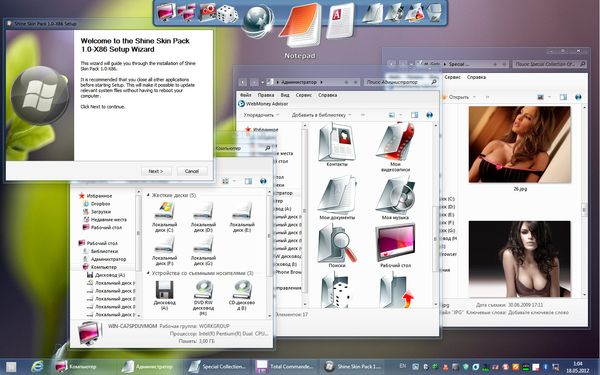Screen dimensions: 600x375
Task: Open the folder icon with red arrow
Action: pos(396,290)
